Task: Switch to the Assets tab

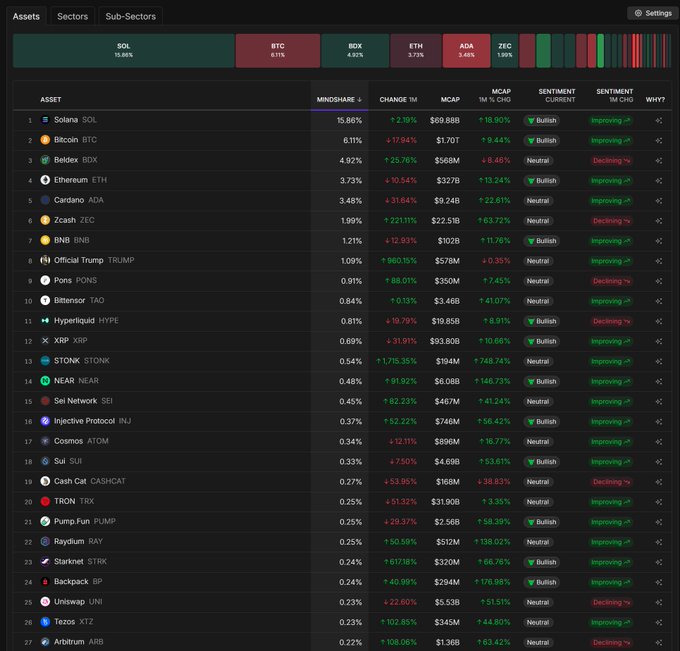Action: [26, 16]
